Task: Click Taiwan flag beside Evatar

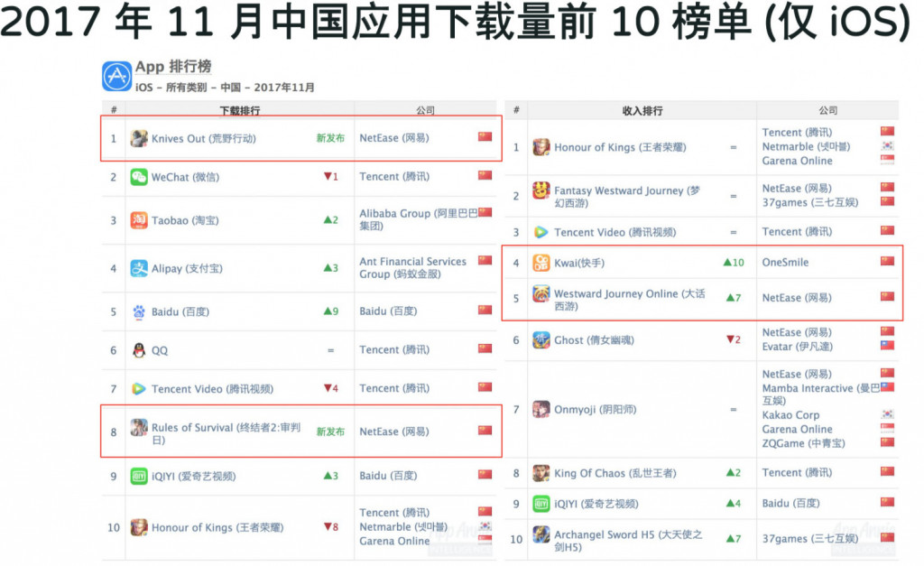Action: pos(888,346)
